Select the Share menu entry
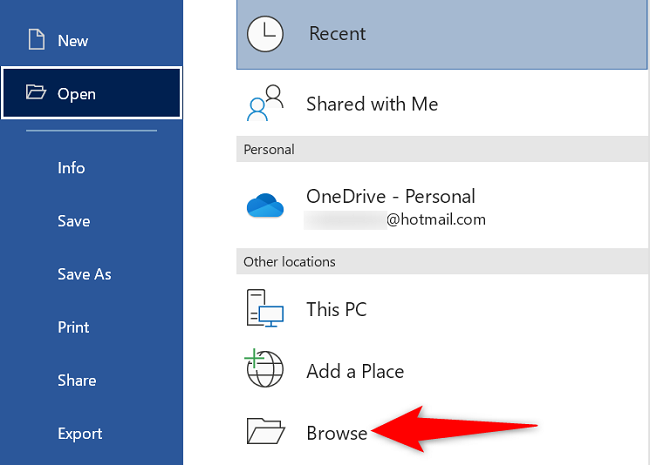The height and width of the screenshot is (465, 650). [x=77, y=380]
